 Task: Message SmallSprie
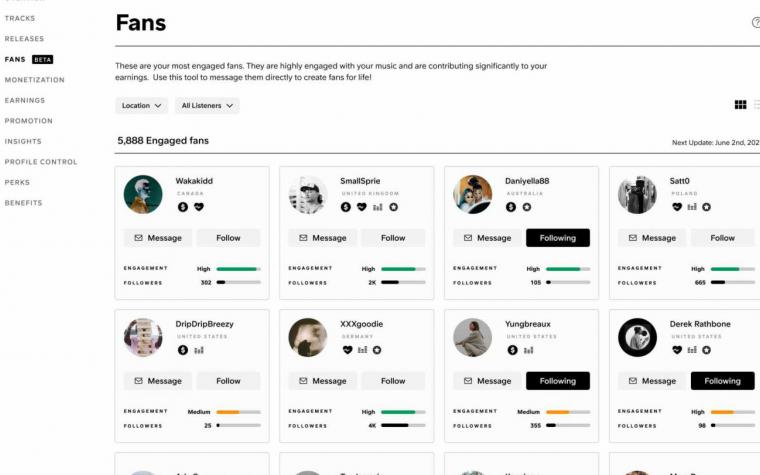click(x=323, y=238)
